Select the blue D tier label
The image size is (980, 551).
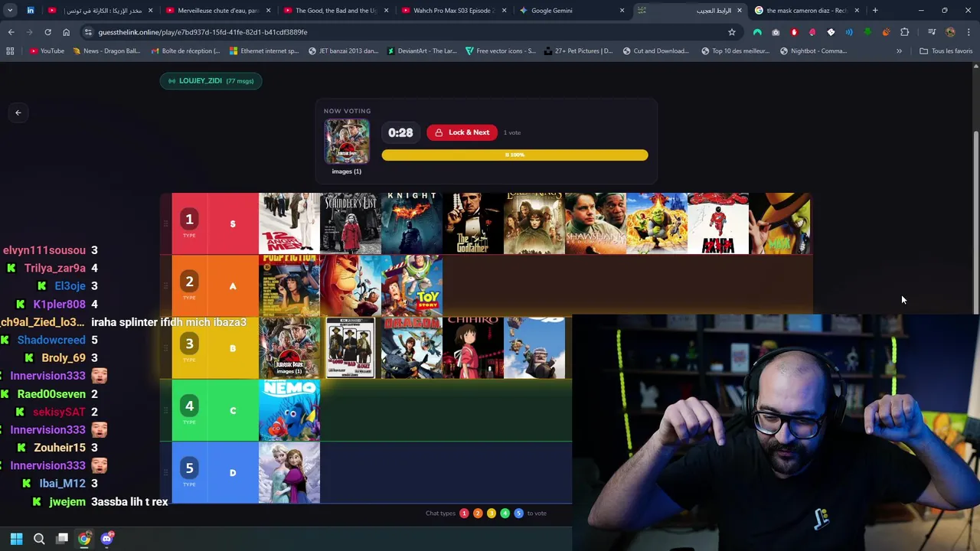pyautogui.click(x=233, y=473)
